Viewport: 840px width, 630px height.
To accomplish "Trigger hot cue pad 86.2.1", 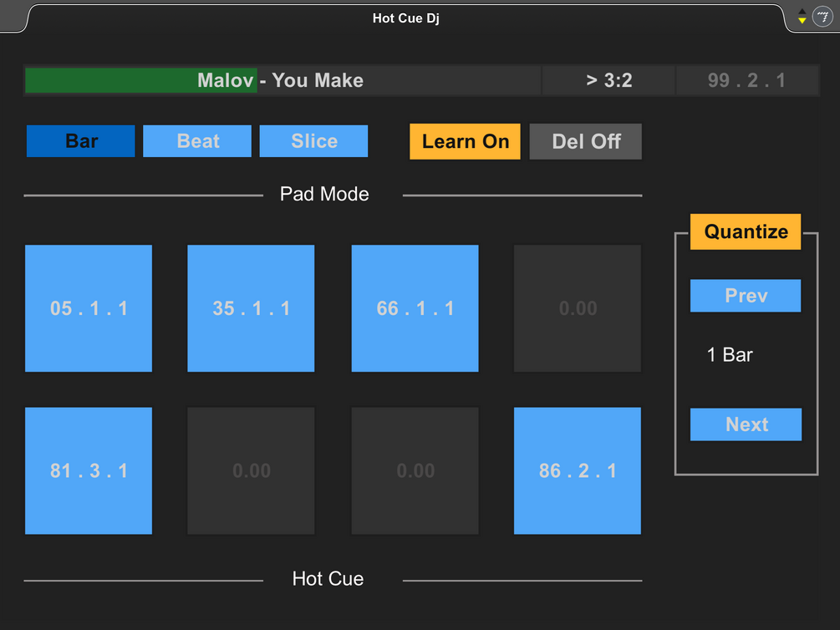I will click(578, 470).
